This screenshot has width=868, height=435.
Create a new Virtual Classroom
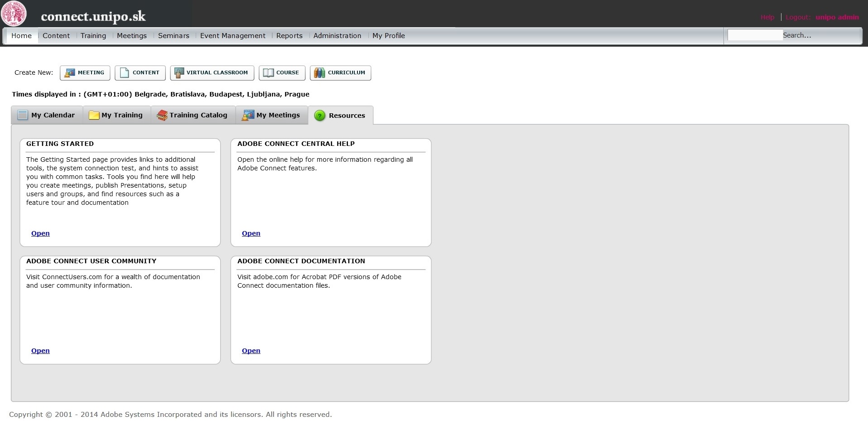tap(212, 73)
